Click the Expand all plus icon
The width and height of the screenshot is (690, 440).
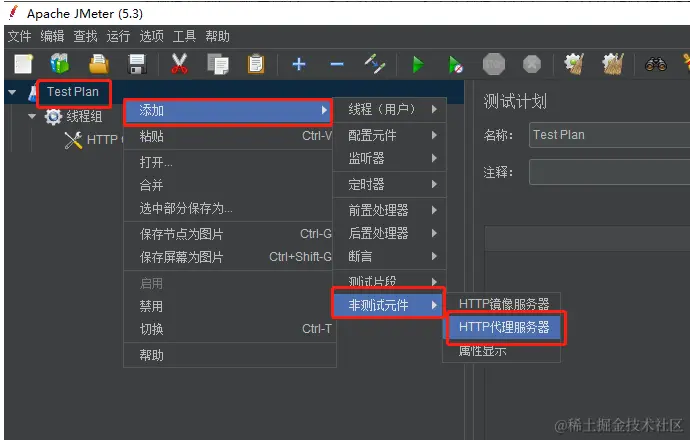[299, 64]
